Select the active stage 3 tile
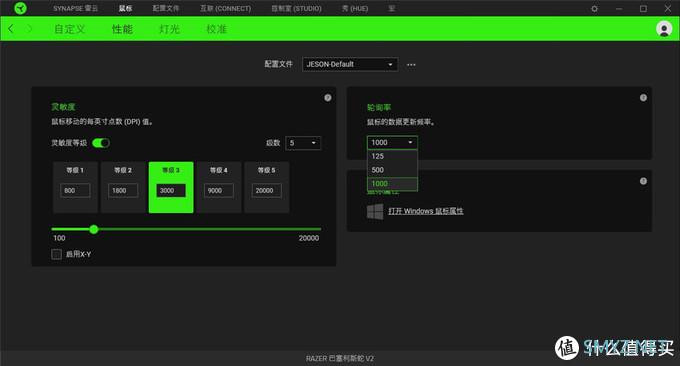Screen dimensions: 680x366 (x=171, y=187)
